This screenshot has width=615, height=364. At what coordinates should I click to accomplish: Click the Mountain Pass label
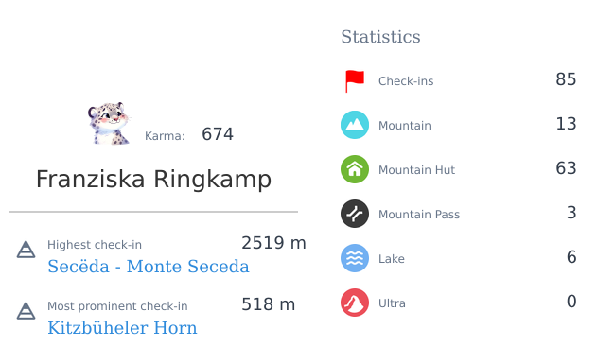(419, 215)
